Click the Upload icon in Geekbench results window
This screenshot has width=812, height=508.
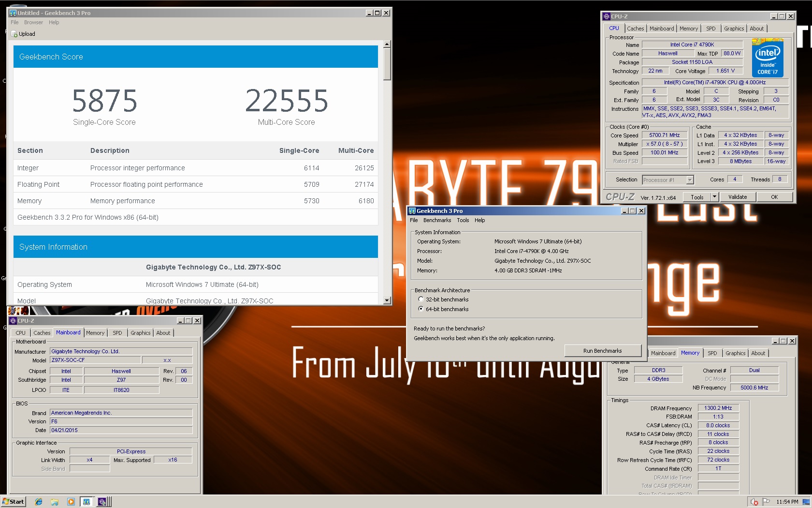pyautogui.click(x=14, y=34)
